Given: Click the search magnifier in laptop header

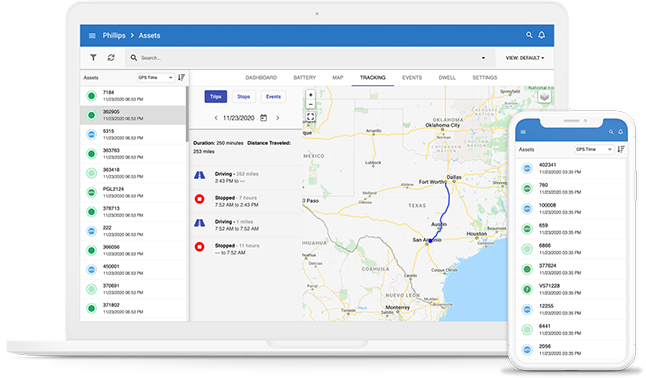Looking at the screenshot, I should click(529, 35).
